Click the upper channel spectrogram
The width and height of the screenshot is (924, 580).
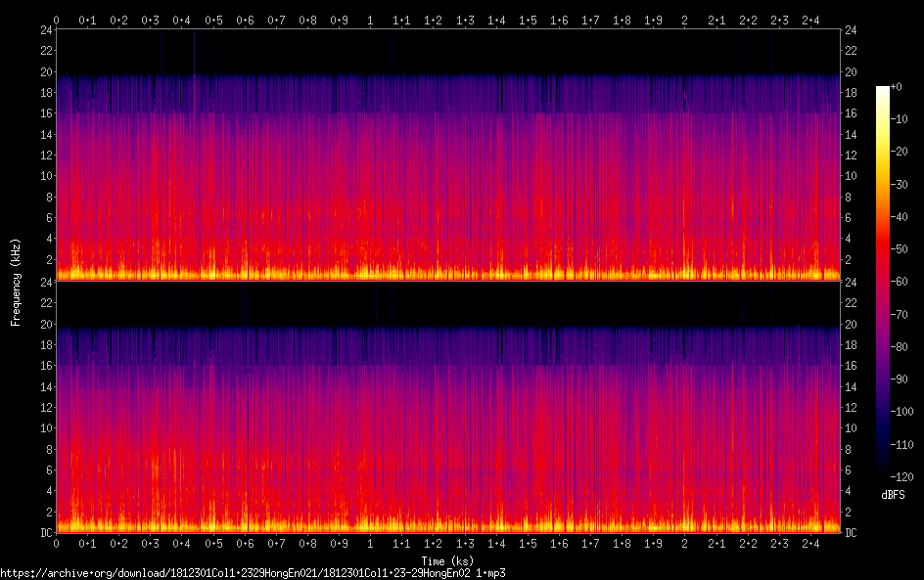[x=448, y=155]
